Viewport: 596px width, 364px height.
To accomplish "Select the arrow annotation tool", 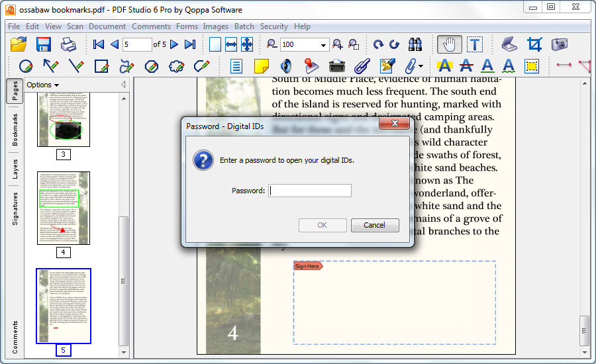I will (50, 66).
